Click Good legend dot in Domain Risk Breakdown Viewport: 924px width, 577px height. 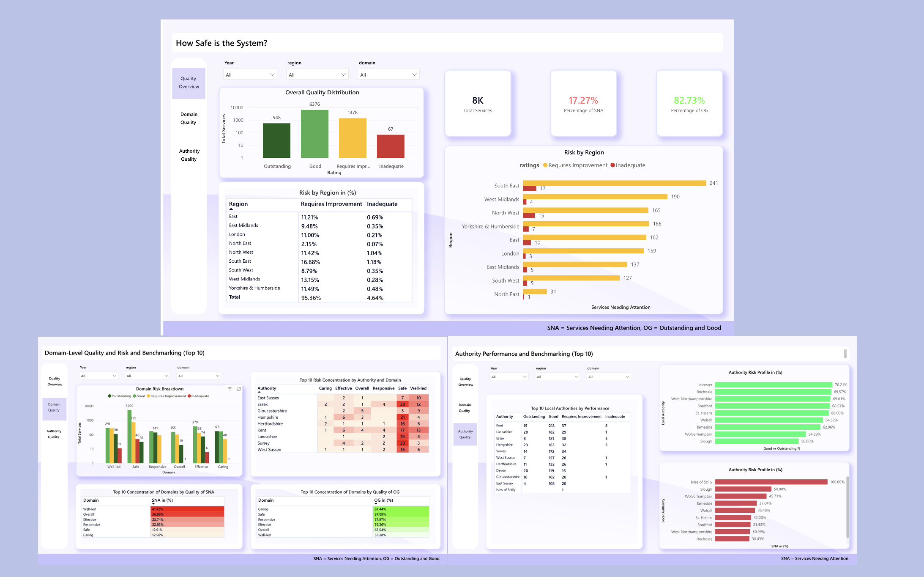[x=134, y=396]
